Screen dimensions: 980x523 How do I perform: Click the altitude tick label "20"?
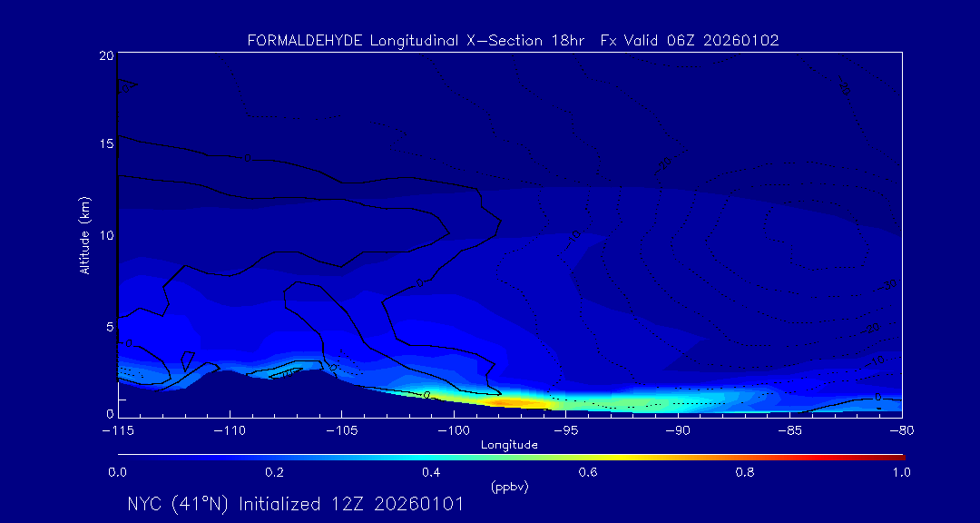coord(106,55)
